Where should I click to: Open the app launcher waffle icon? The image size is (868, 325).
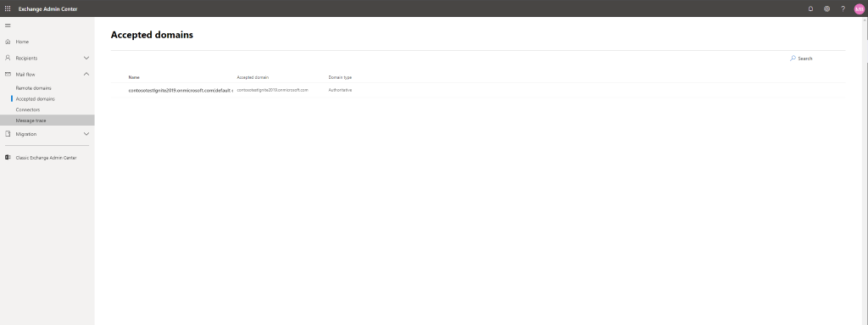8,8
